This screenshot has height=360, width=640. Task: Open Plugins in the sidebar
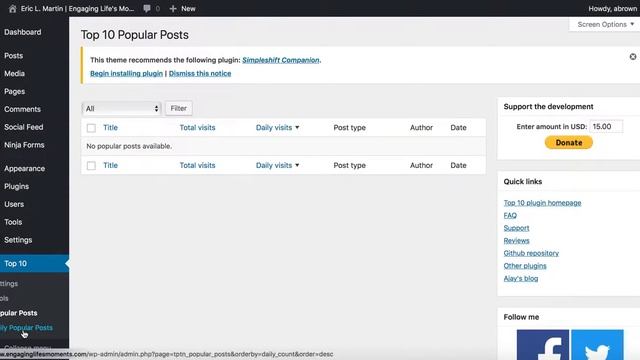click(x=16, y=187)
